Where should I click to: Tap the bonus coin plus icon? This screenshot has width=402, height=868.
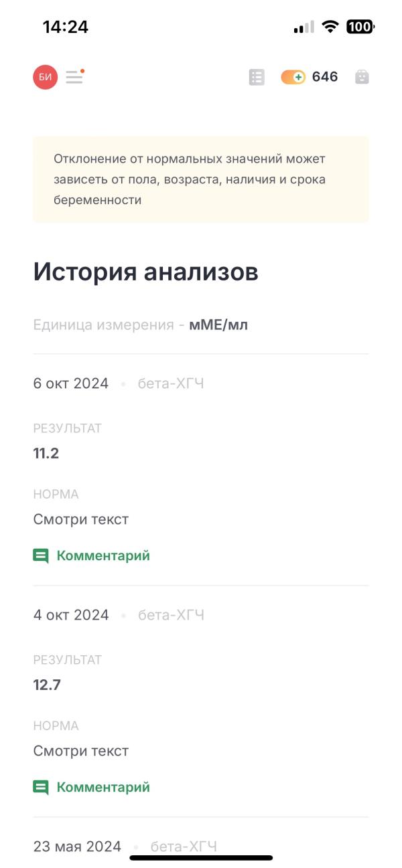click(293, 78)
